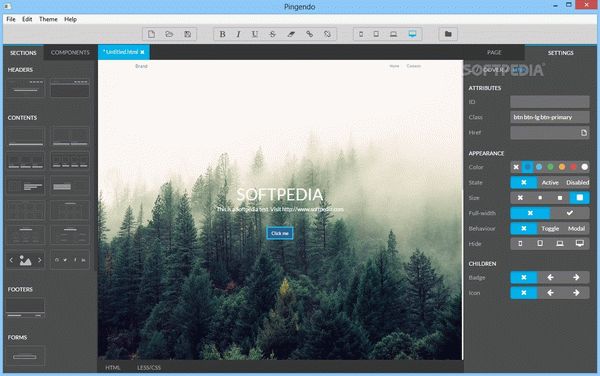
Task: Open the folder icon in toolbar
Action: 448,34
